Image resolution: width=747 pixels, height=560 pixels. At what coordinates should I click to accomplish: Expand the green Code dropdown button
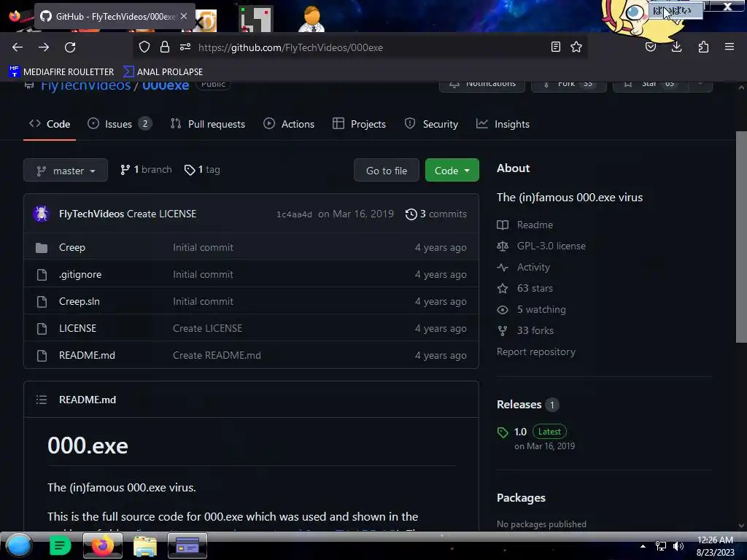click(452, 171)
